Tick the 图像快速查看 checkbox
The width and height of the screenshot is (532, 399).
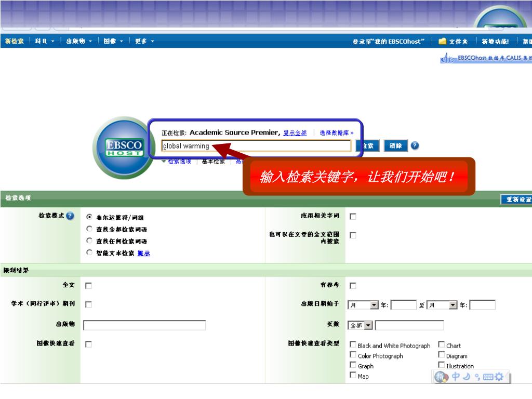click(x=88, y=344)
